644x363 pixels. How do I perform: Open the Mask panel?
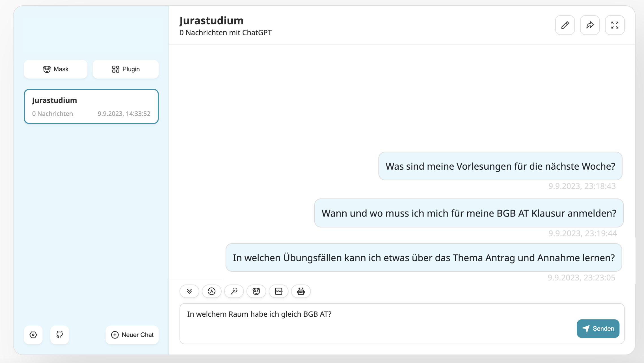[x=55, y=69]
